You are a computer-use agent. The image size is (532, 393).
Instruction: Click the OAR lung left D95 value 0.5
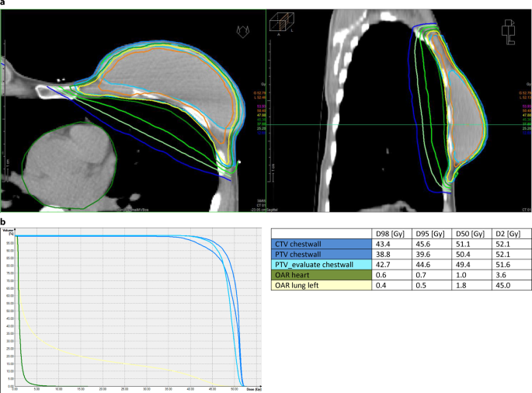tap(421, 285)
